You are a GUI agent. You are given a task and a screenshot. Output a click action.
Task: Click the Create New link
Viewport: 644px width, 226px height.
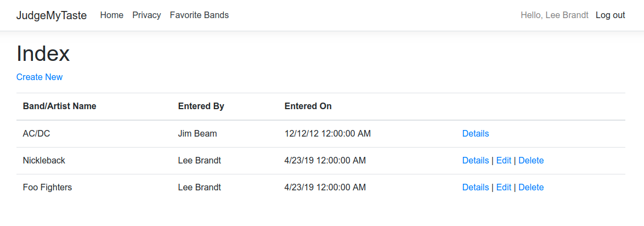coord(39,77)
